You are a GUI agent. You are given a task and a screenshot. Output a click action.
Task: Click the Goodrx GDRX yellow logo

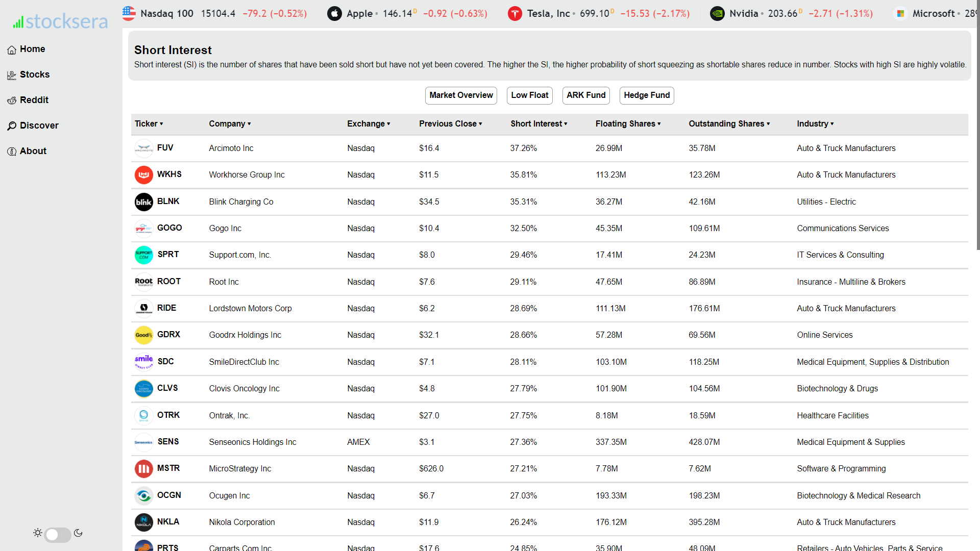[143, 335]
